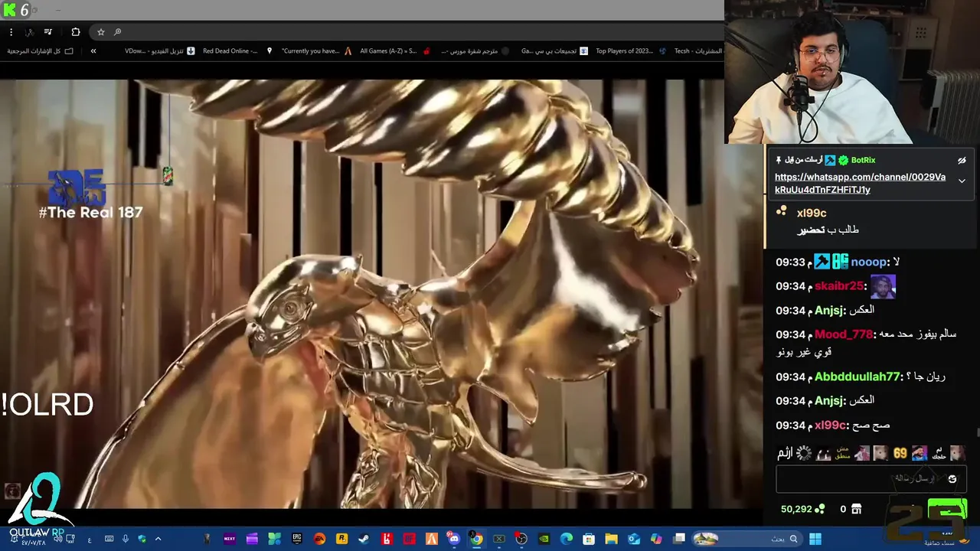Click the green chat send button
The height and width of the screenshot is (551, 980).
click(947, 509)
